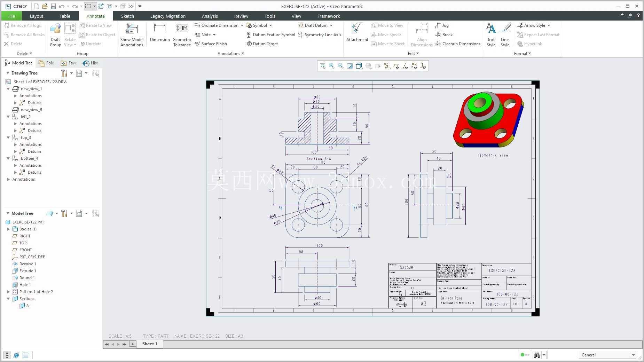This screenshot has width=644, height=362.
Task: Open the Analysis ribbon tab
Action: [210, 16]
